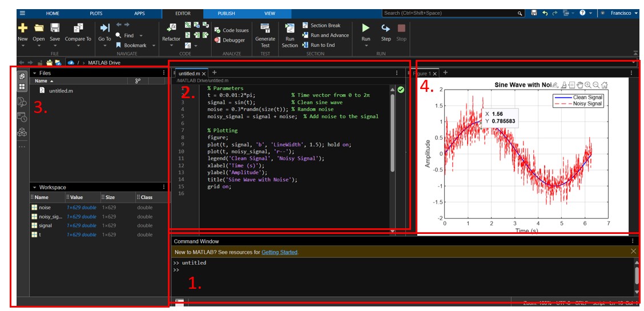The height and width of the screenshot is (311, 644).
Task: Click the Code Issues button
Action: (x=231, y=30)
